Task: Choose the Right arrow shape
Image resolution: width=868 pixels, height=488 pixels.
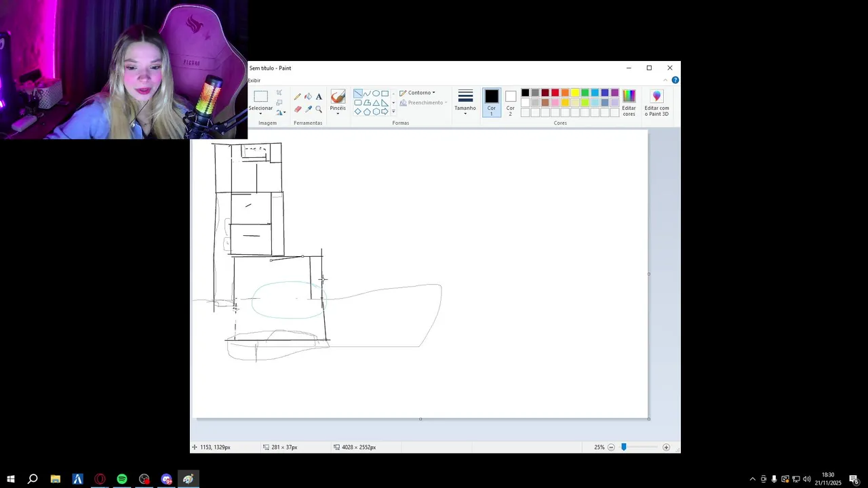Action: [384, 111]
